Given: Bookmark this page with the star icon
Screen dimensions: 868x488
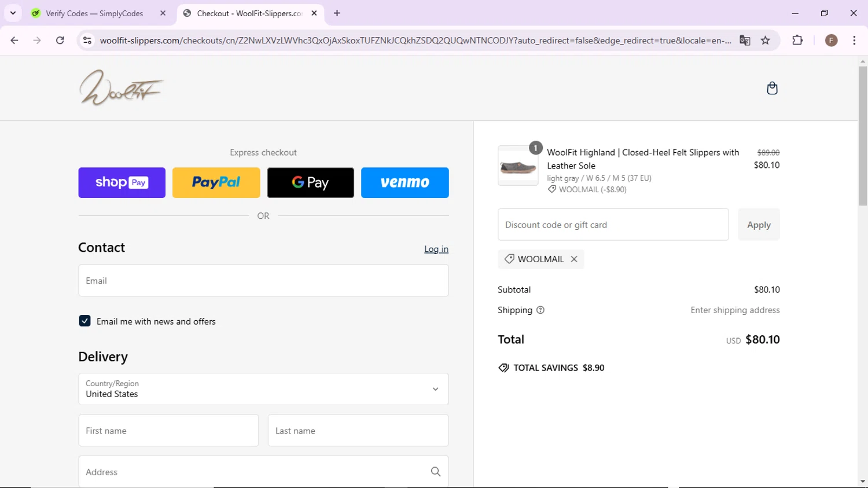Looking at the screenshot, I should pyautogui.click(x=766, y=41).
